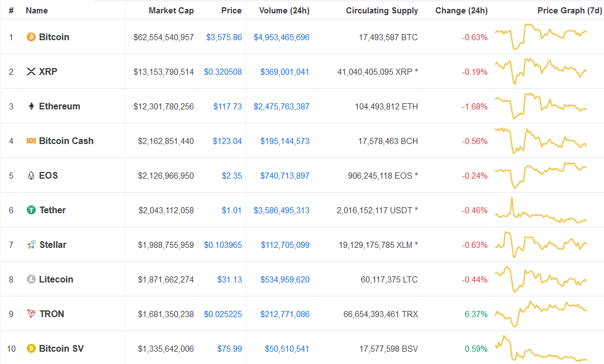Sort by the # rank column header
This screenshot has width=604, height=364.
tap(11, 11)
